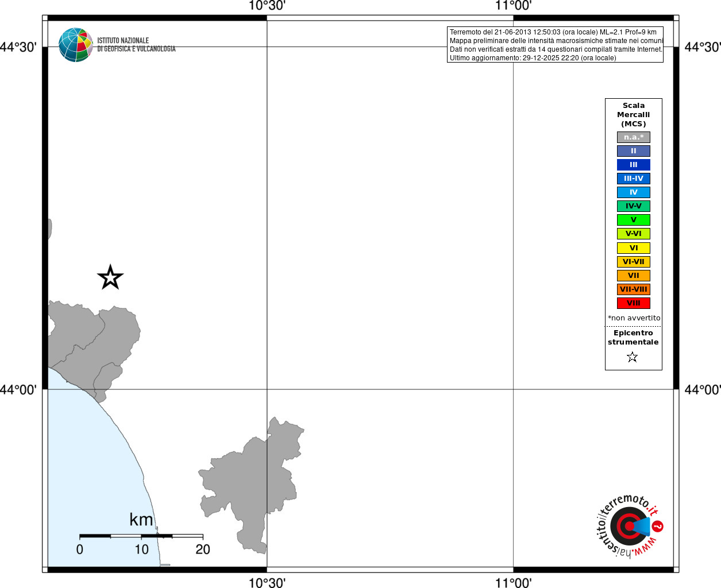
Task: Click the Scala Mercalli (MCS) legend title
Action: 634,115
